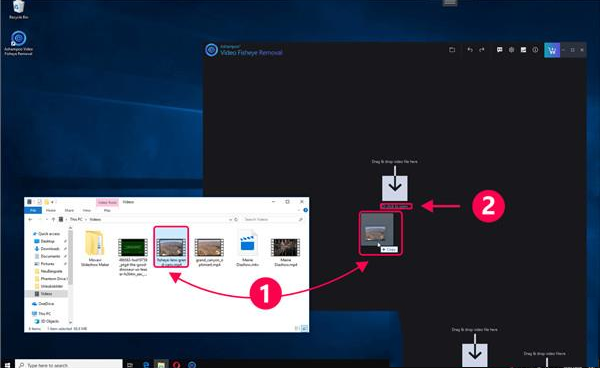Open the Share ribbon tab
Viewport: 600px width, 368px height.
[x=69, y=210]
